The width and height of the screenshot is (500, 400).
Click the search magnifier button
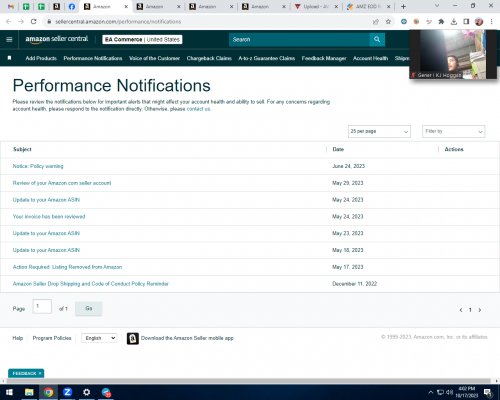[x=377, y=39]
